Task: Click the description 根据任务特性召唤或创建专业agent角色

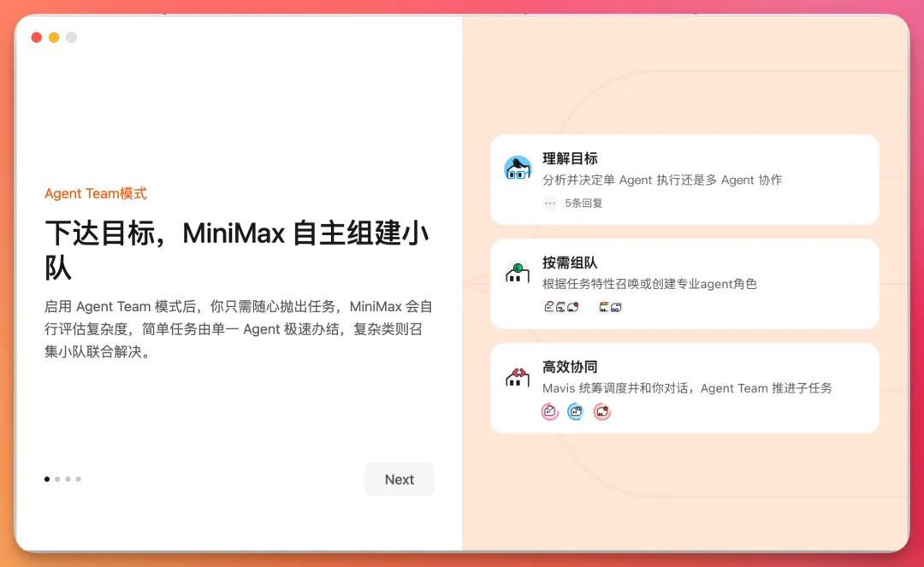Action: pyautogui.click(x=649, y=285)
